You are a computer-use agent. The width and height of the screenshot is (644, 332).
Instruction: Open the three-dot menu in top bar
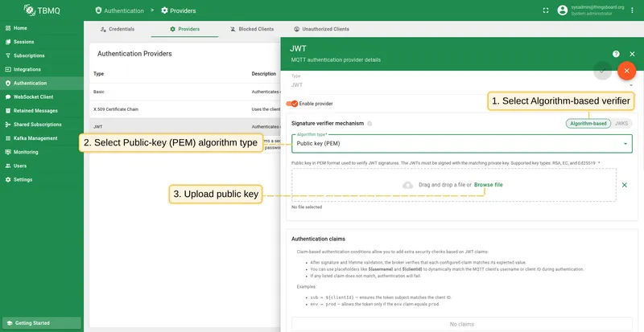(x=632, y=10)
